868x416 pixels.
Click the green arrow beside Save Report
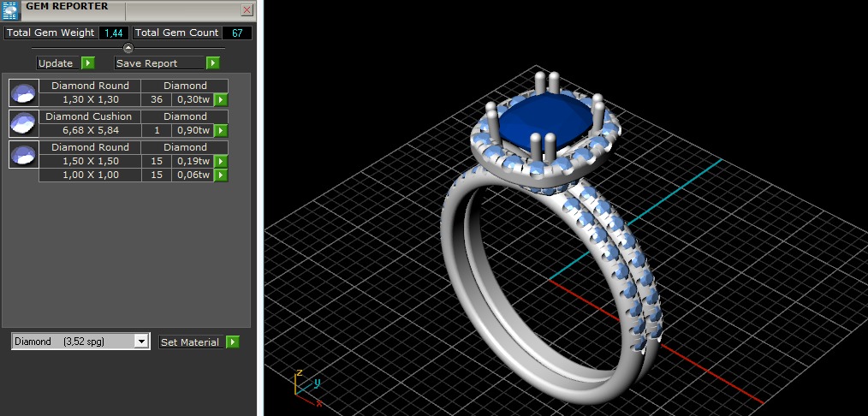click(x=212, y=63)
